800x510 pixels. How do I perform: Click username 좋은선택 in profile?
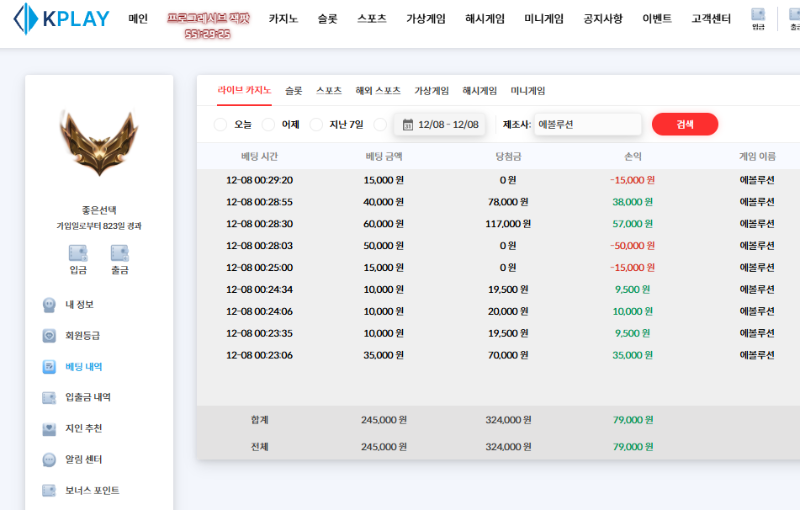click(99, 210)
